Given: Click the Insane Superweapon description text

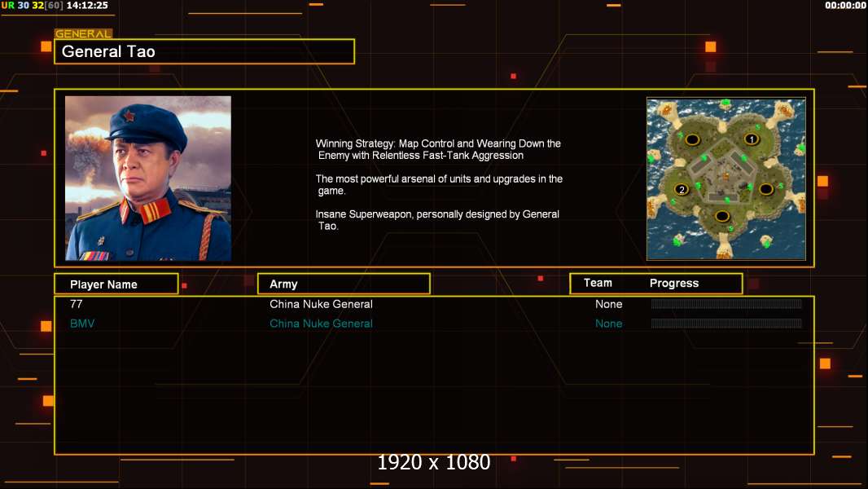Looking at the screenshot, I should (437, 220).
